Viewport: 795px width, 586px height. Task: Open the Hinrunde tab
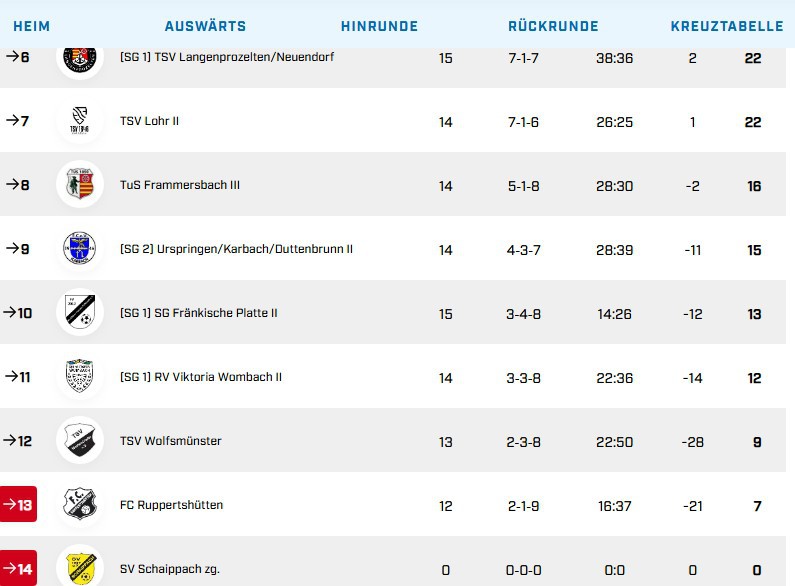tap(379, 26)
